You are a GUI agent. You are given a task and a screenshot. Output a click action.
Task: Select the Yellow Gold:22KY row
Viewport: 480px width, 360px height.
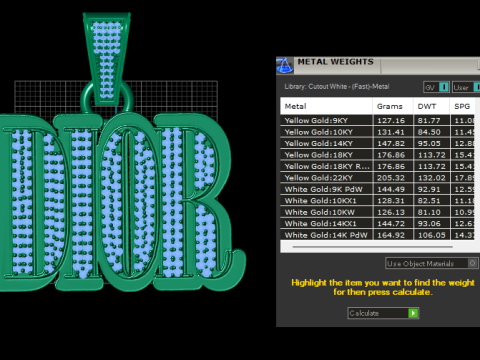[x=378, y=178]
